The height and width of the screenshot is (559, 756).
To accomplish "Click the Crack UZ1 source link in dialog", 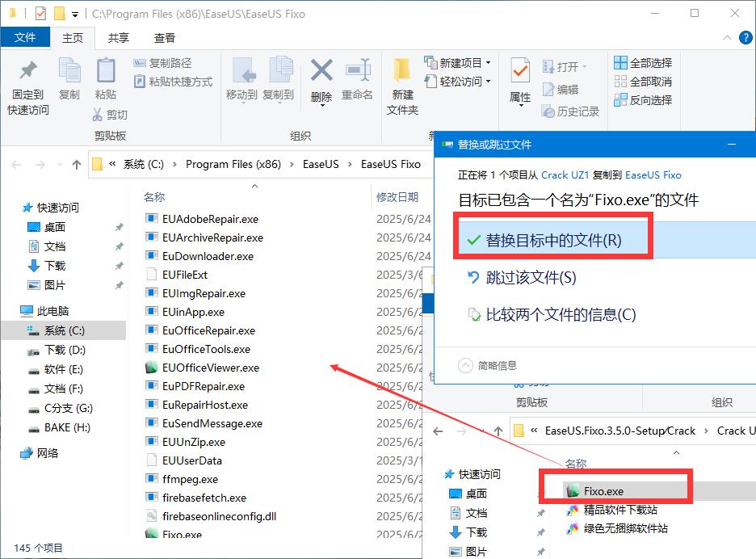I will pyautogui.click(x=565, y=175).
